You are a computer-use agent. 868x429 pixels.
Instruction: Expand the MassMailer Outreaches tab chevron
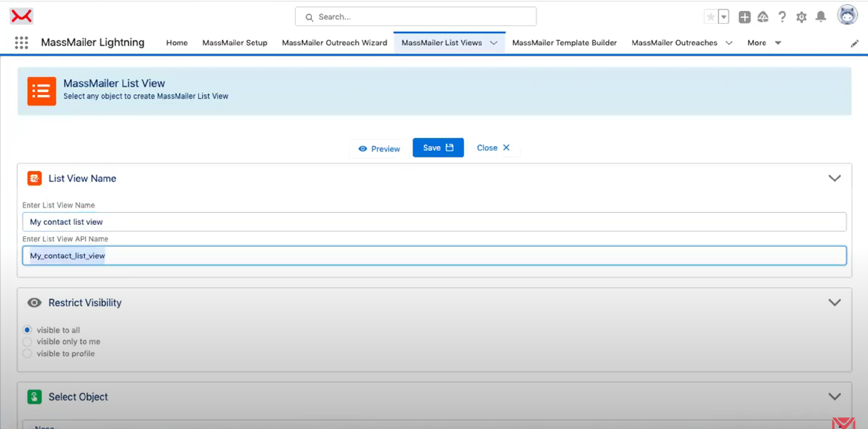(x=729, y=43)
